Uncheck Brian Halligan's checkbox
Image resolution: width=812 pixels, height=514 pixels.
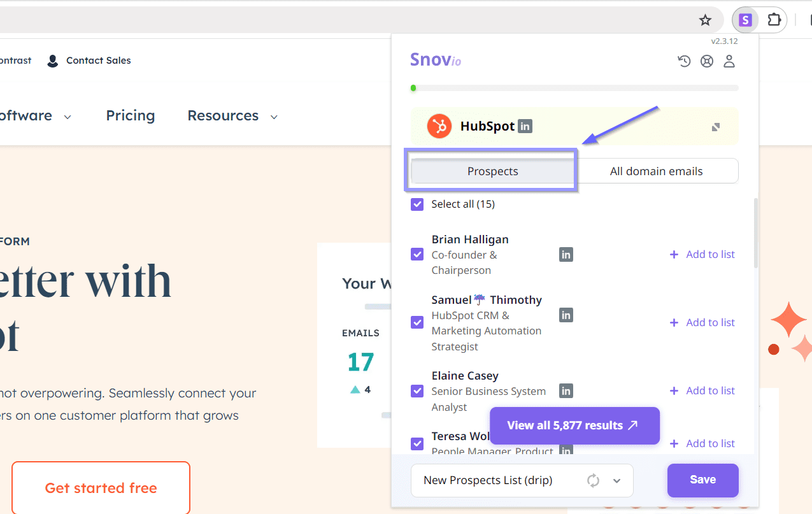(x=417, y=254)
